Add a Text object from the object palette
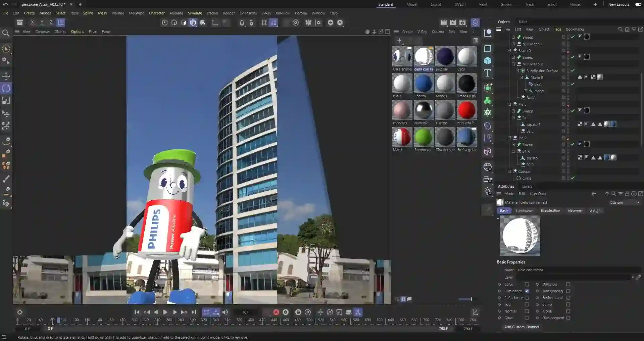Image resolution: width=644 pixels, height=341 pixels. (488, 73)
